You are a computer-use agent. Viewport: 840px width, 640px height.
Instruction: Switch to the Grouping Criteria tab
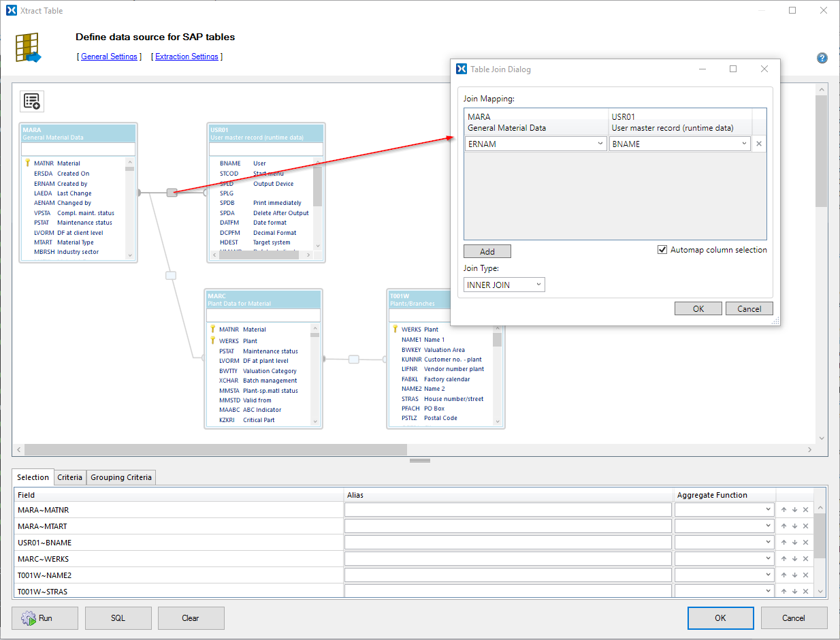pyautogui.click(x=121, y=477)
